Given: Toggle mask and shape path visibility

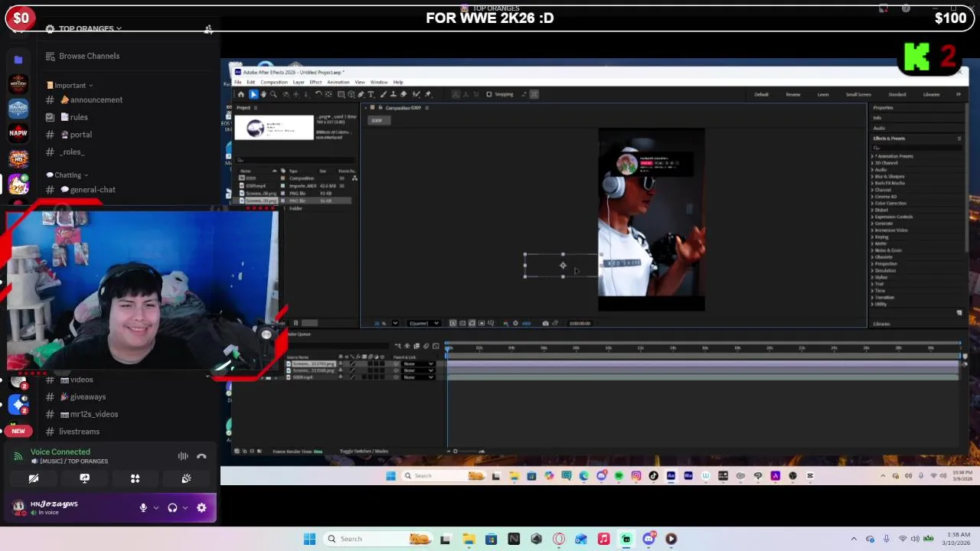Looking at the screenshot, I should click(472, 323).
